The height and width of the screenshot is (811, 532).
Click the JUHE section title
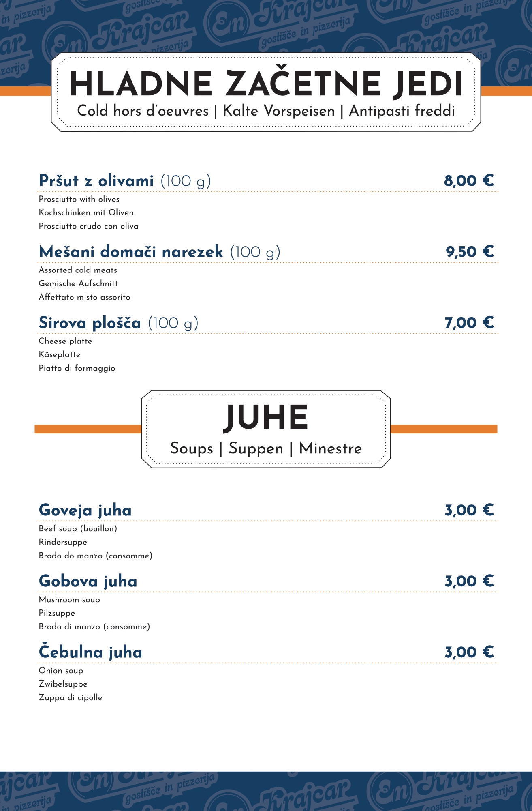[266, 418]
